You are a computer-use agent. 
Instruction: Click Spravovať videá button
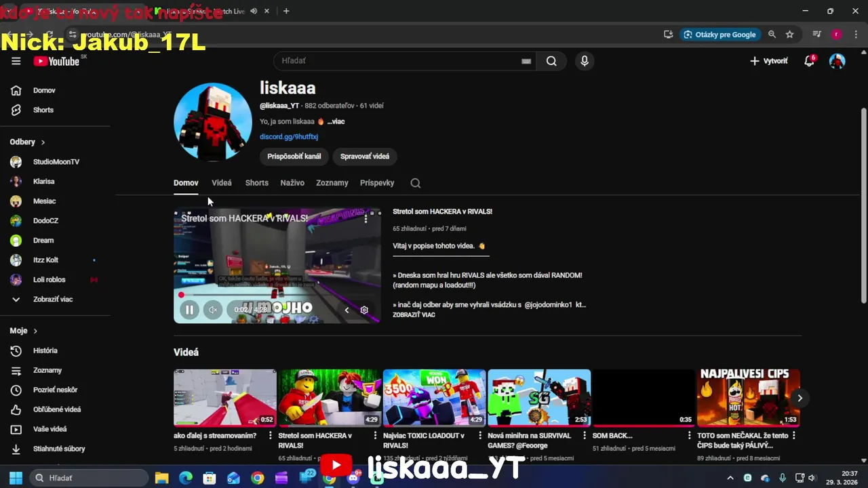click(365, 157)
